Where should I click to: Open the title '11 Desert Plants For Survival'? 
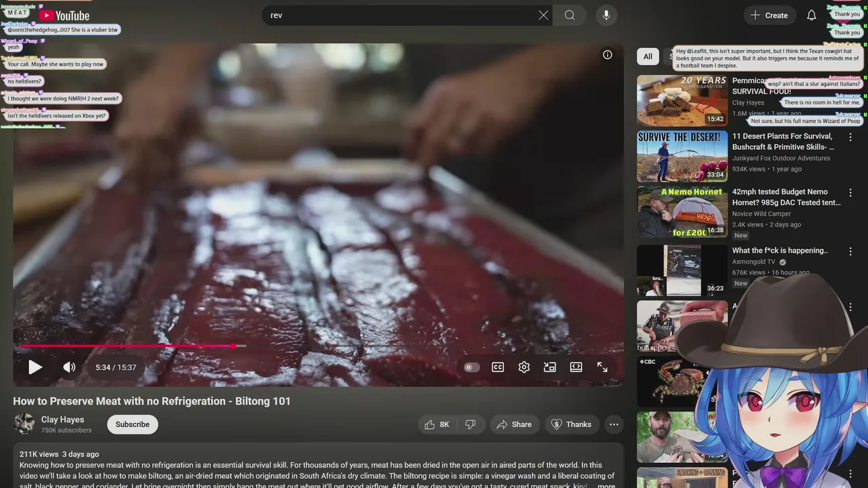783,142
